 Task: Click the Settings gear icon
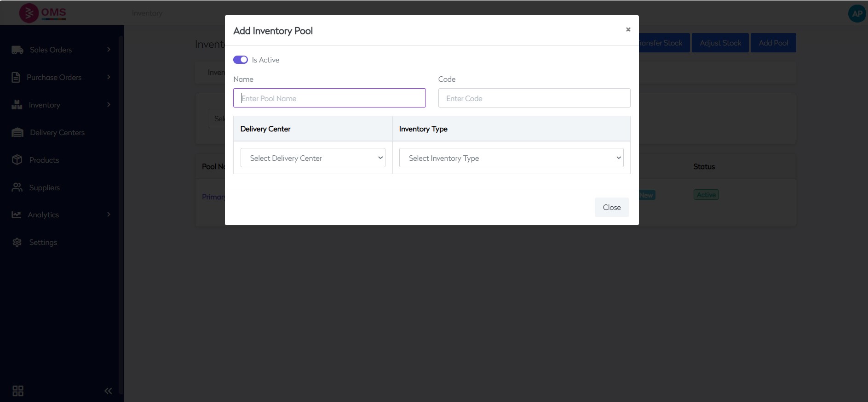(17, 242)
